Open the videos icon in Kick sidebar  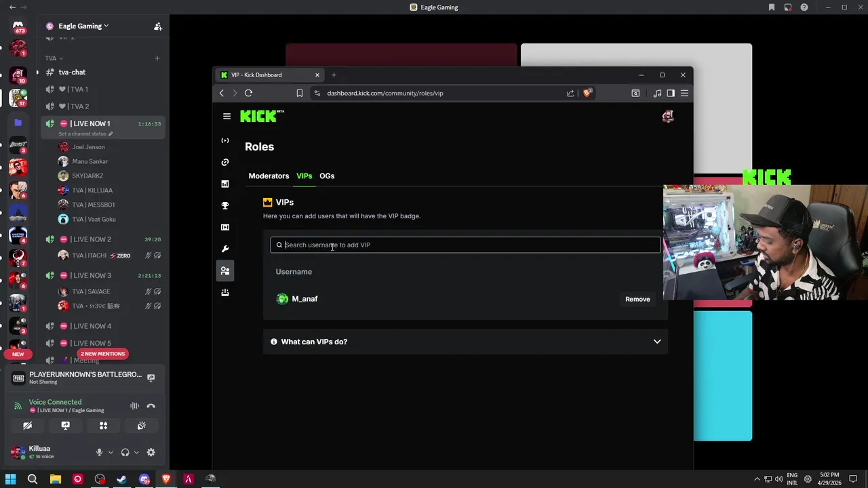[225, 227]
